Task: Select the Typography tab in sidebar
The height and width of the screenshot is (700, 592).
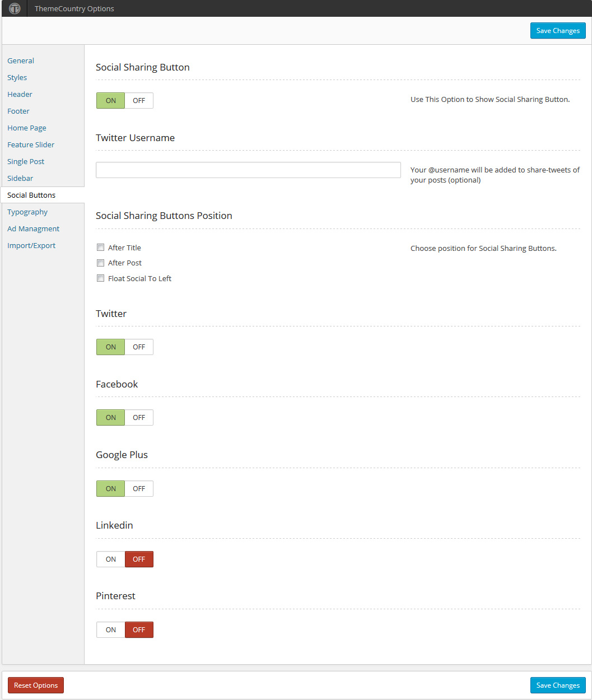Action: [27, 212]
